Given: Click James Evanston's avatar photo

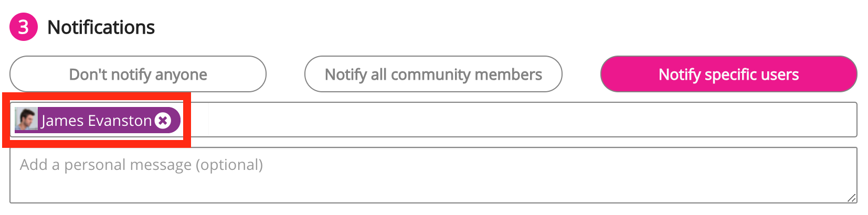Looking at the screenshot, I should pyautogui.click(x=26, y=120).
